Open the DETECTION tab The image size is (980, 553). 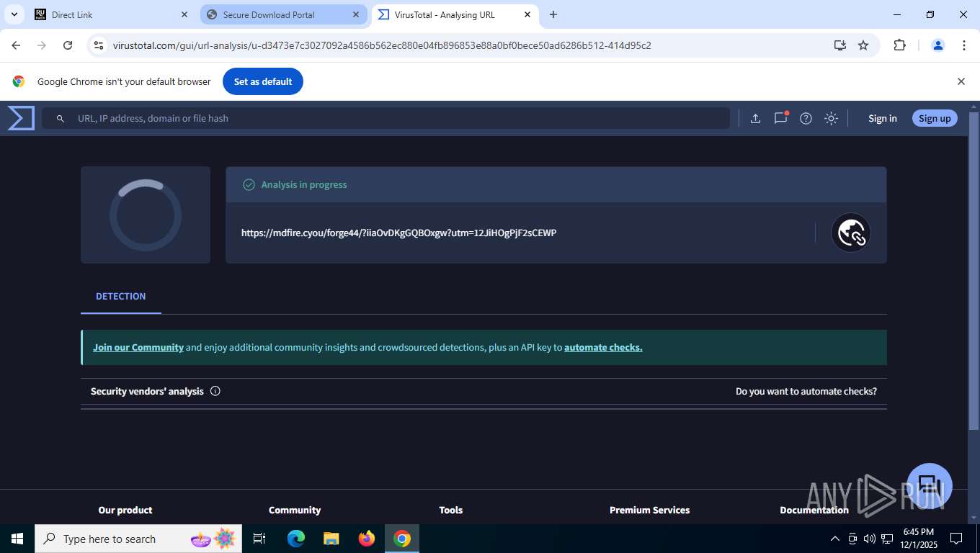coord(121,296)
